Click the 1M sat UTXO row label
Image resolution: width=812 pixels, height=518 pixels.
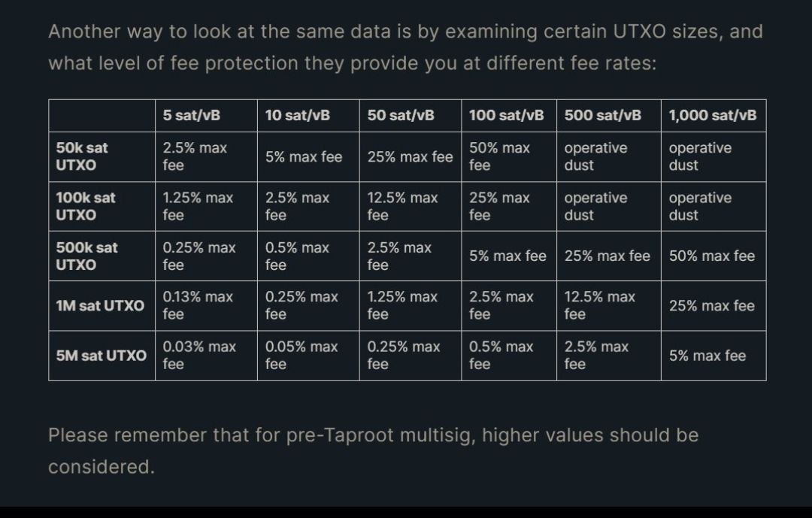tap(102, 306)
